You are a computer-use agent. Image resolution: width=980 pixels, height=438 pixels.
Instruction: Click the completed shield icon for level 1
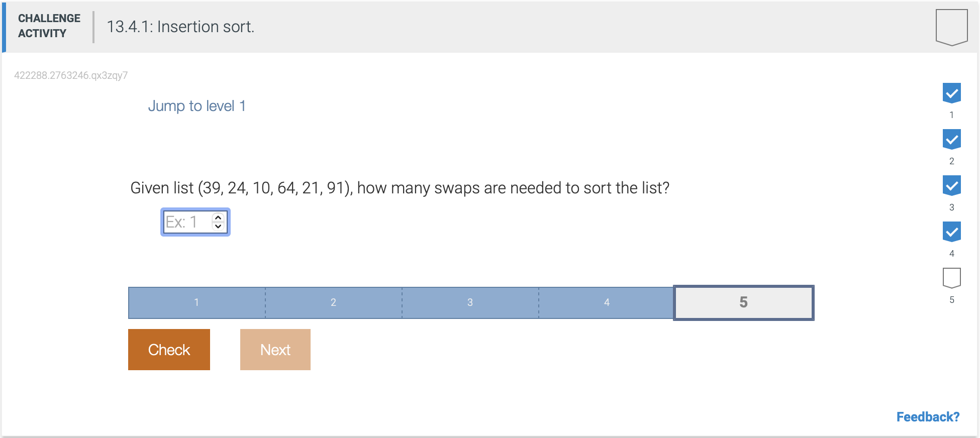coord(951,92)
